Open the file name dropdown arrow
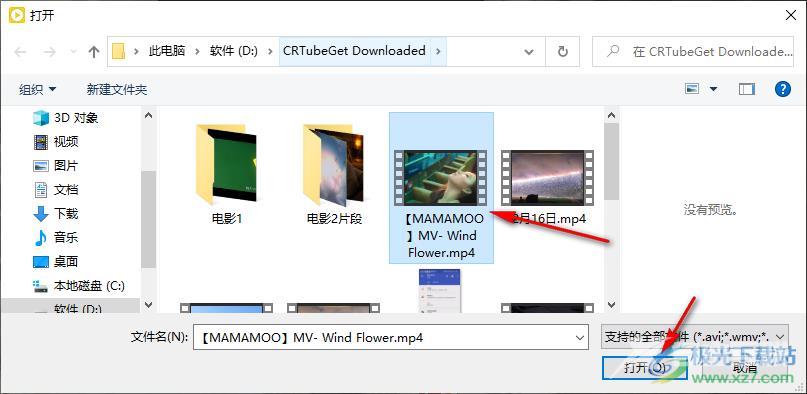807x394 pixels. (x=581, y=337)
